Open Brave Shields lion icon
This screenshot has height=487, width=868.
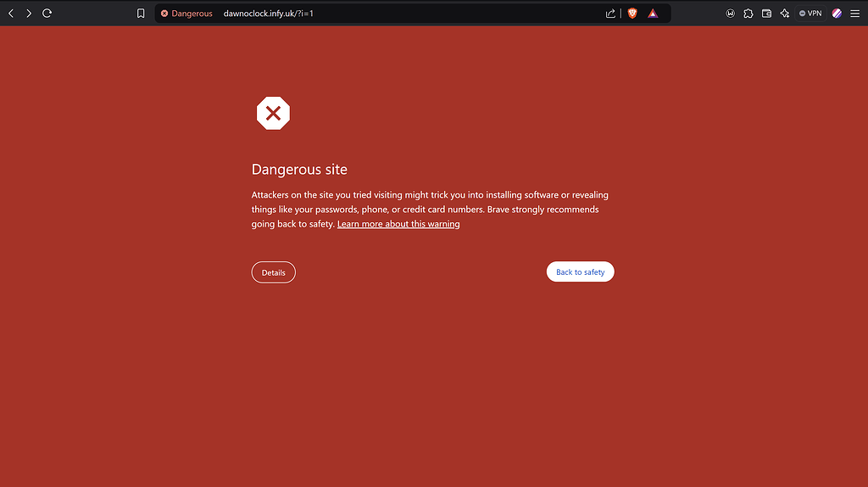coord(632,14)
